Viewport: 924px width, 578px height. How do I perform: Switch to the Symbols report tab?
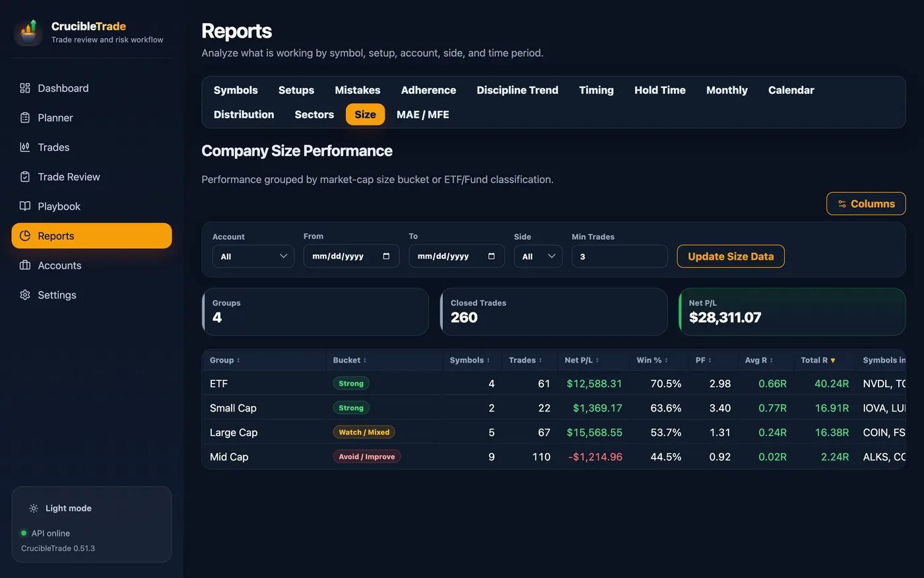[x=236, y=90]
